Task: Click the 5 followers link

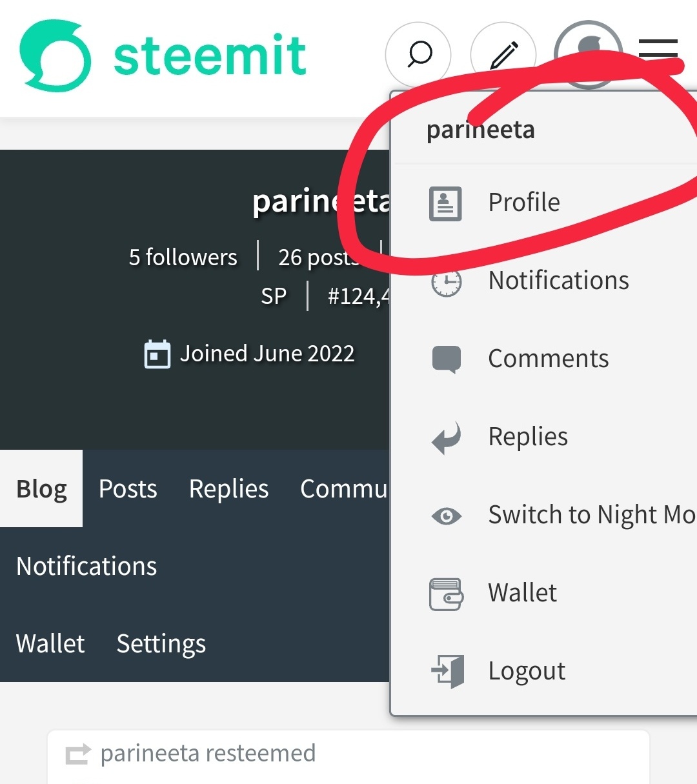Action: pyautogui.click(x=183, y=257)
